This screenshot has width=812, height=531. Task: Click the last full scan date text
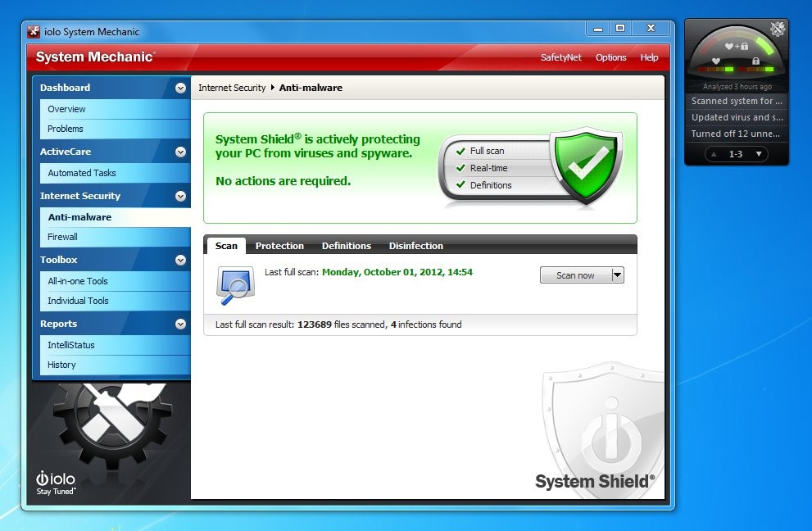point(397,272)
